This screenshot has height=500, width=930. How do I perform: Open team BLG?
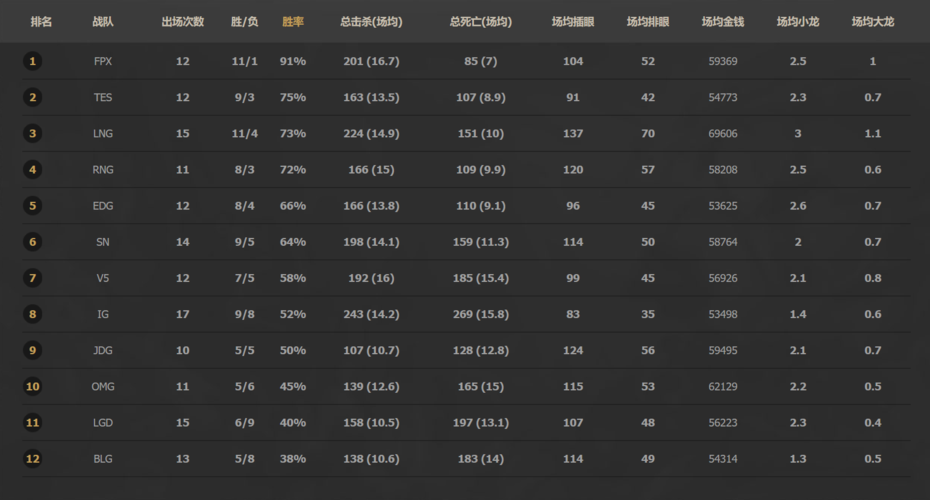103,459
